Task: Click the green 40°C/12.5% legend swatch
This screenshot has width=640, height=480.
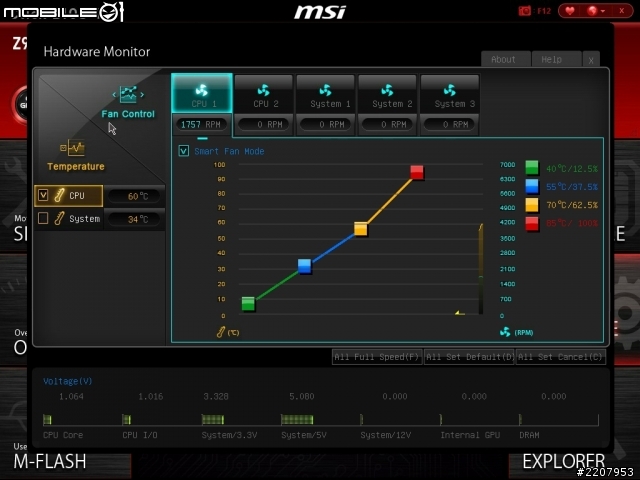Action: [x=532, y=167]
